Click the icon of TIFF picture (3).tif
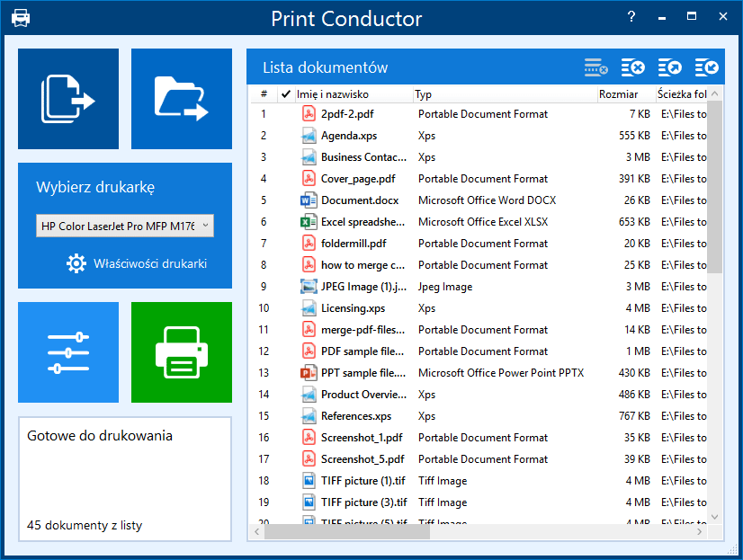 pyautogui.click(x=309, y=502)
